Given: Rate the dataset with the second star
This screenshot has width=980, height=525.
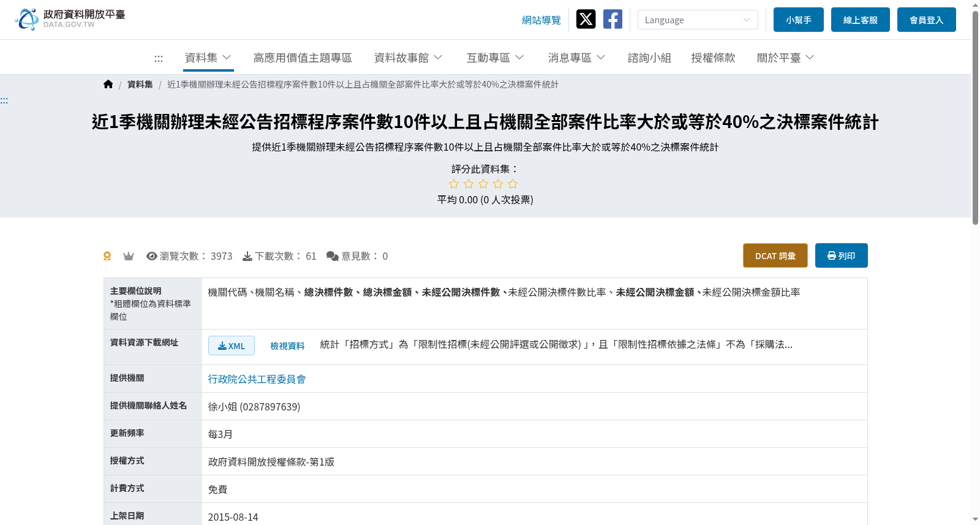Looking at the screenshot, I should click(x=469, y=184).
